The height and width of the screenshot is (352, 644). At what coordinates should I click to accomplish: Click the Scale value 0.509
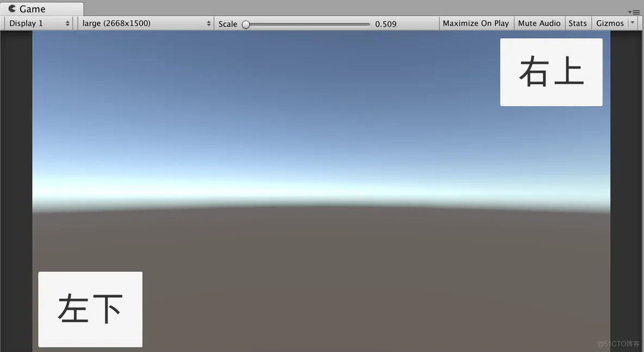point(386,24)
